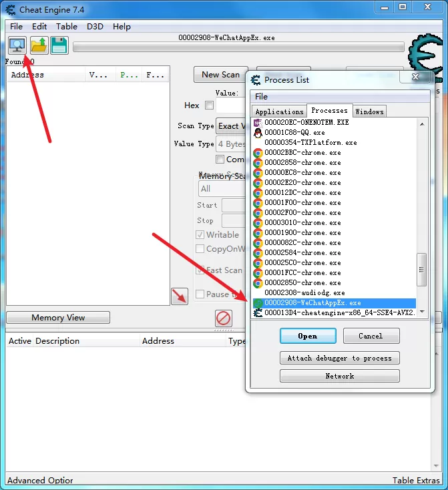Click the floppy disk save icon

coord(59,45)
